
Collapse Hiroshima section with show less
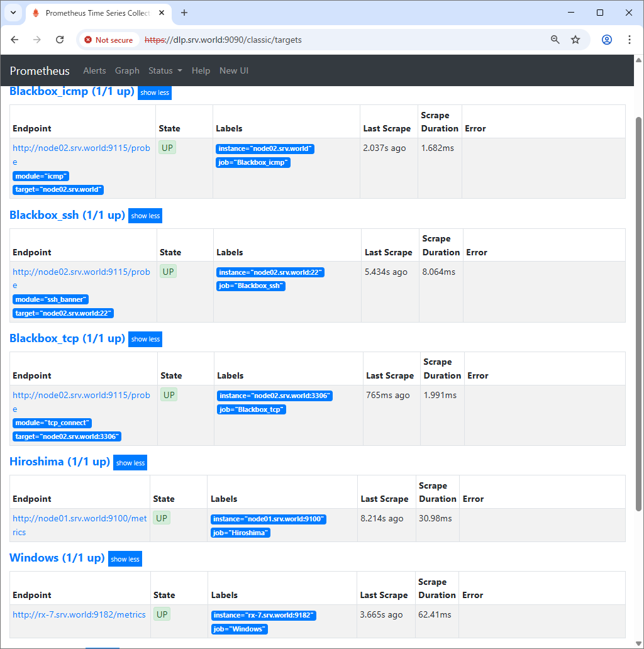tap(130, 463)
